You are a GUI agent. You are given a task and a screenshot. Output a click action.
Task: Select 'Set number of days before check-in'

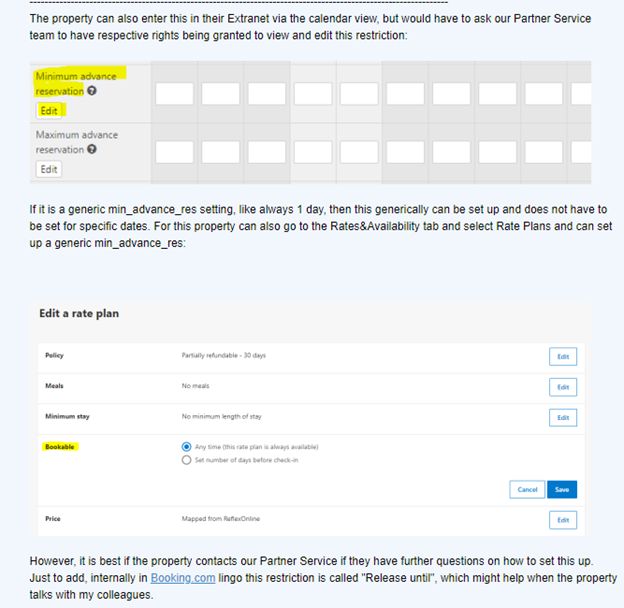(x=186, y=460)
